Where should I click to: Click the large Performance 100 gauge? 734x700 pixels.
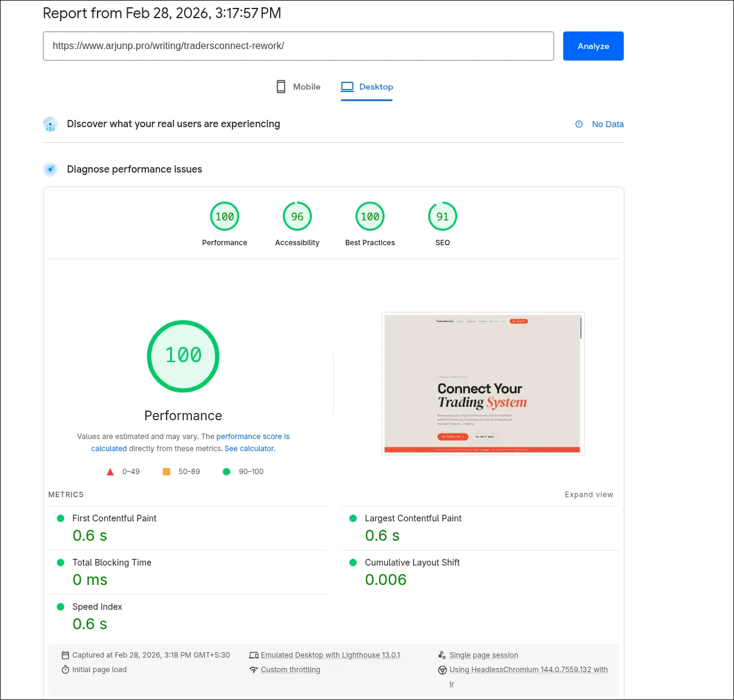pyautogui.click(x=183, y=356)
